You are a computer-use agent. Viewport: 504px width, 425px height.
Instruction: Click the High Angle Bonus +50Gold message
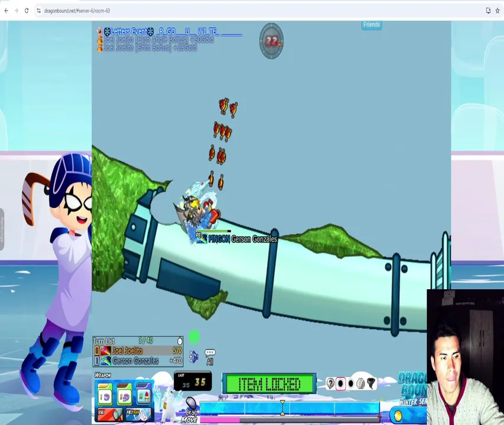155,40
